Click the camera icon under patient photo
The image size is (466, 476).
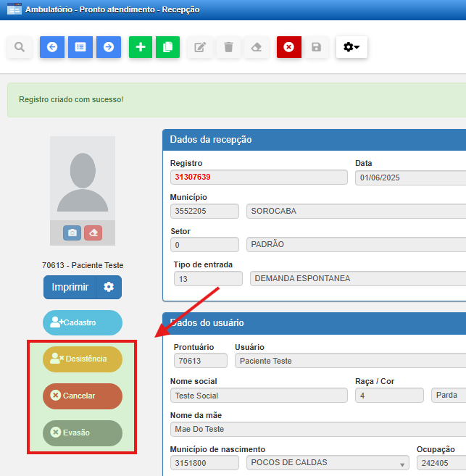(72, 233)
